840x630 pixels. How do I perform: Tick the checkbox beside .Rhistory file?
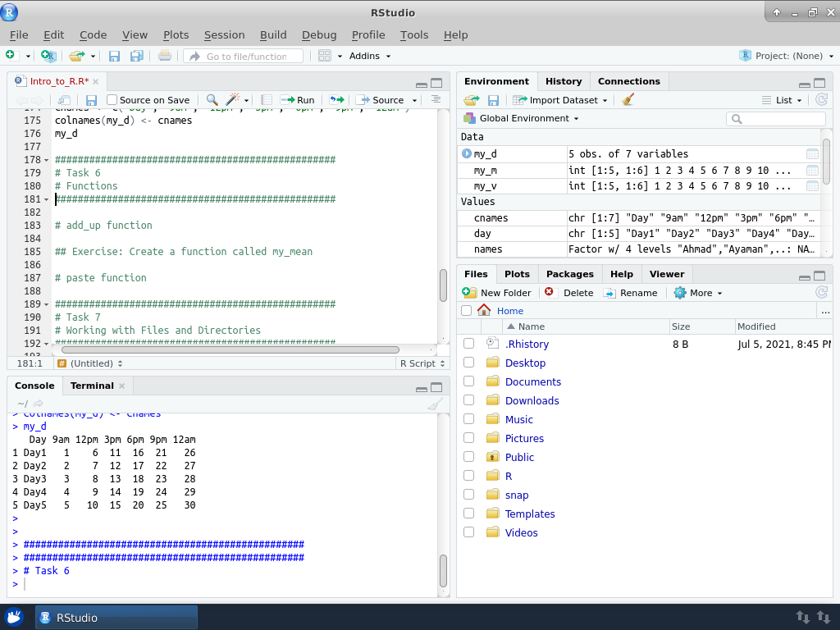click(468, 344)
